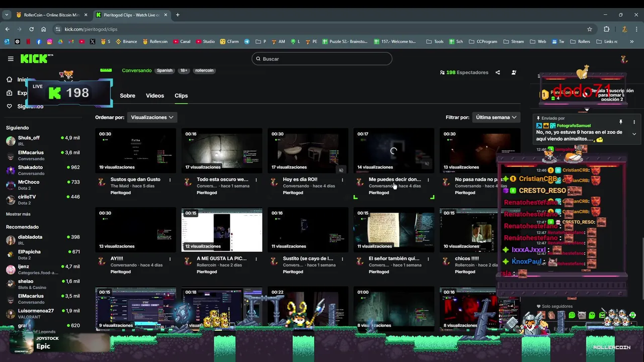The height and width of the screenshot is (362, 644).
Task: Click the 18+ tag
Action: (x=184, y=70)
